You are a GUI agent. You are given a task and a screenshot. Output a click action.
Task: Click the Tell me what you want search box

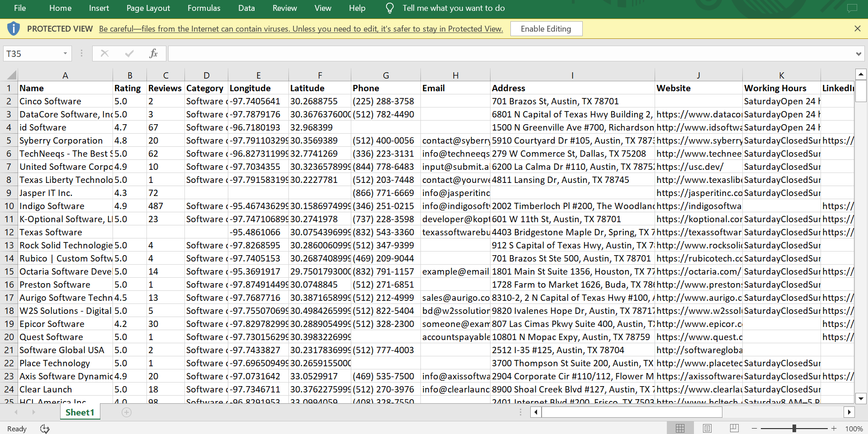point(453,8)
